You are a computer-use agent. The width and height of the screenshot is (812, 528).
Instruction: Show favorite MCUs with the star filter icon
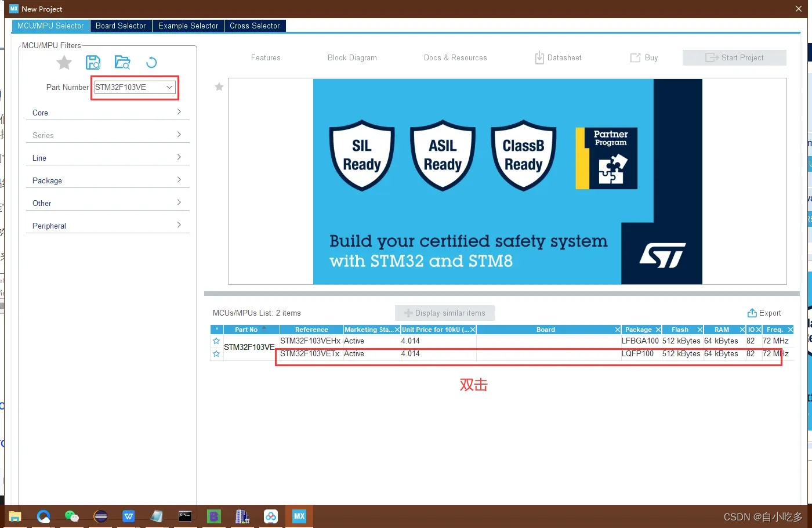click(x=64, y=62)
